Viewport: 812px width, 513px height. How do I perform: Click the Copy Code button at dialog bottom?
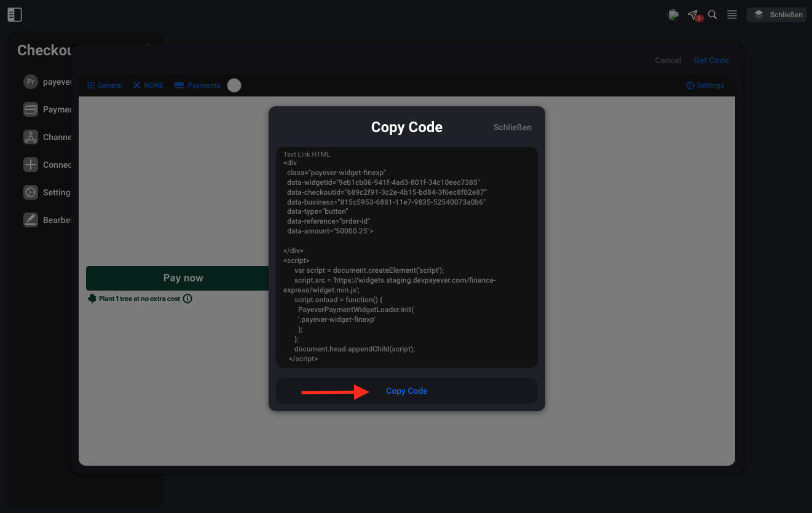pos(407,391)
